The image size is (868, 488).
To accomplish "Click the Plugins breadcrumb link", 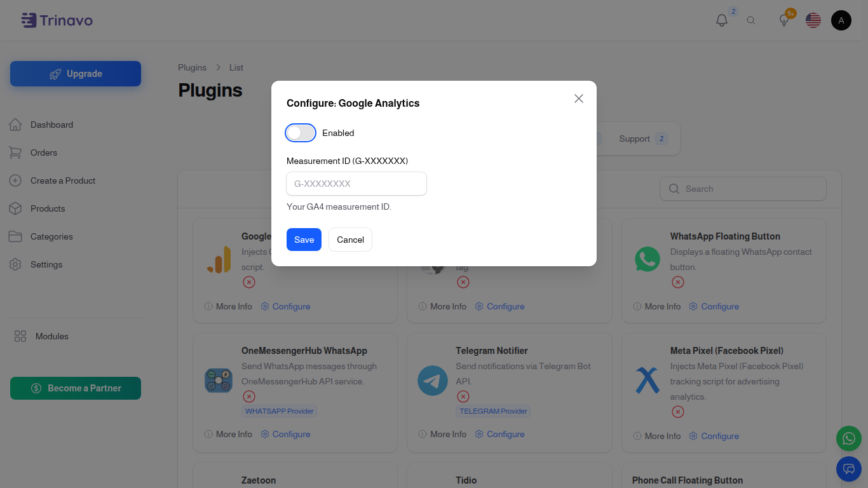I will pos(192,67).
